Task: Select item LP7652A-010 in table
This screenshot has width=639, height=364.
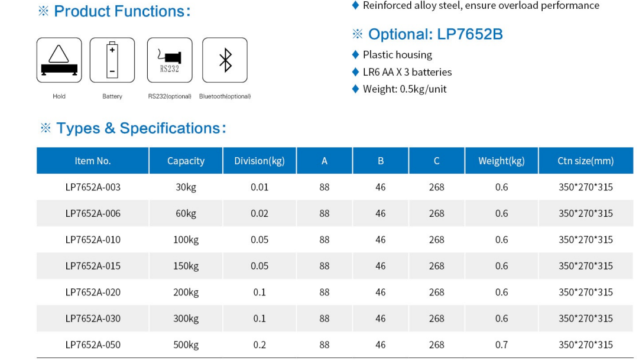Action: click(93, 240)
